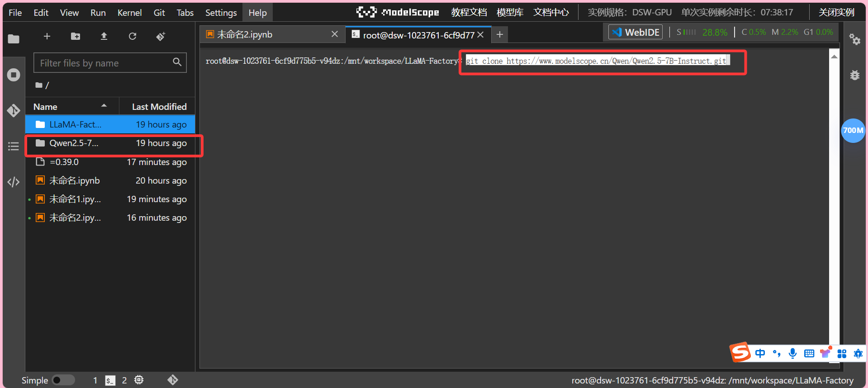Open 文档中心 link
Image resolution: width=868 pixels, height=388 pixels.
coord(551,12)
